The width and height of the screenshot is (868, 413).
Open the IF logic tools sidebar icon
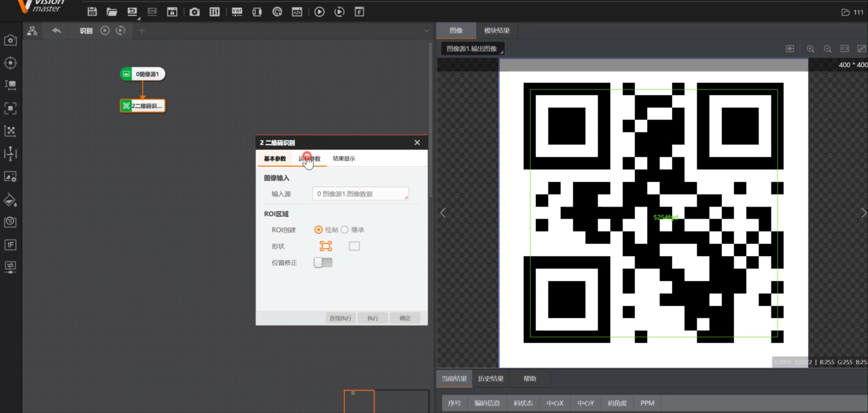(11, 245)
